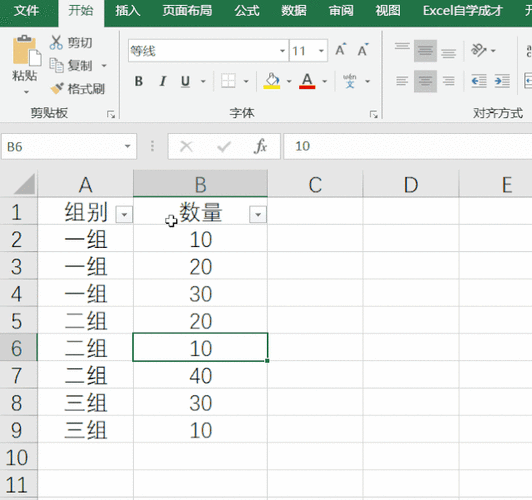This screenshot has width=532, height=500.
Task: Toggle Bold formatting
Action: tap(139, 81)
